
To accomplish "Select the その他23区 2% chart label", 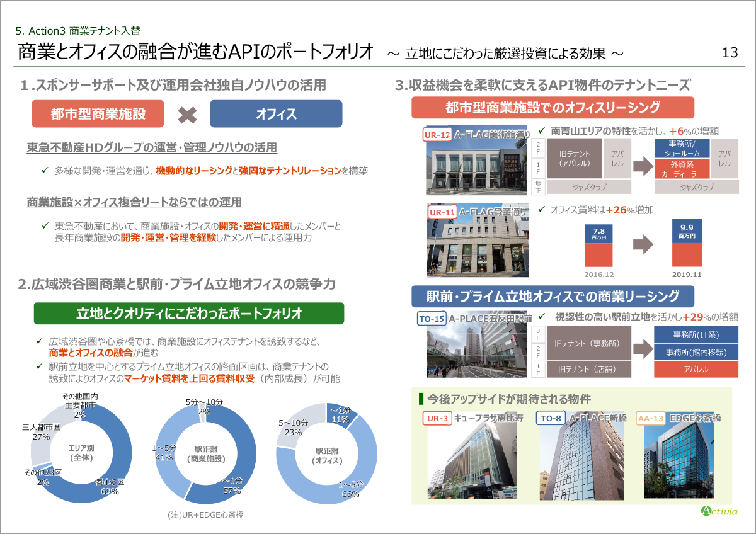I will [43, 477].
